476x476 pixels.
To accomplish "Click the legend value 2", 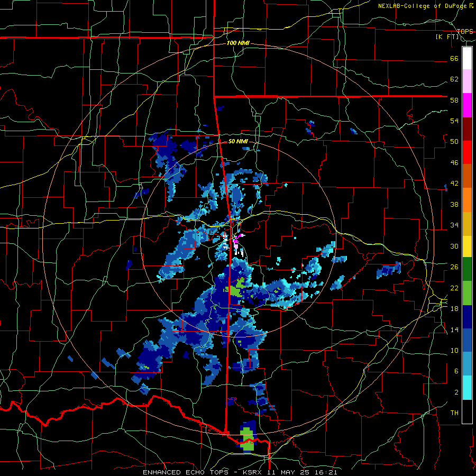I will pos(456,392).
